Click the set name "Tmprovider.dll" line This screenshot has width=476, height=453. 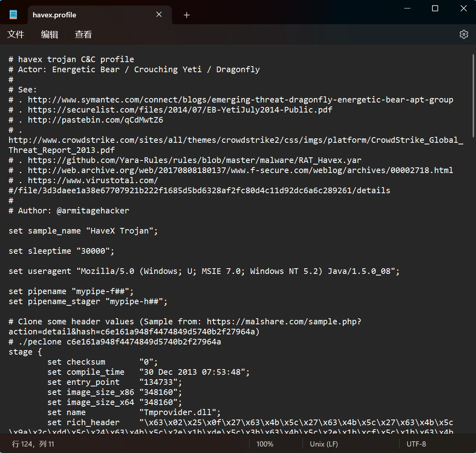(x=134, y=412)
